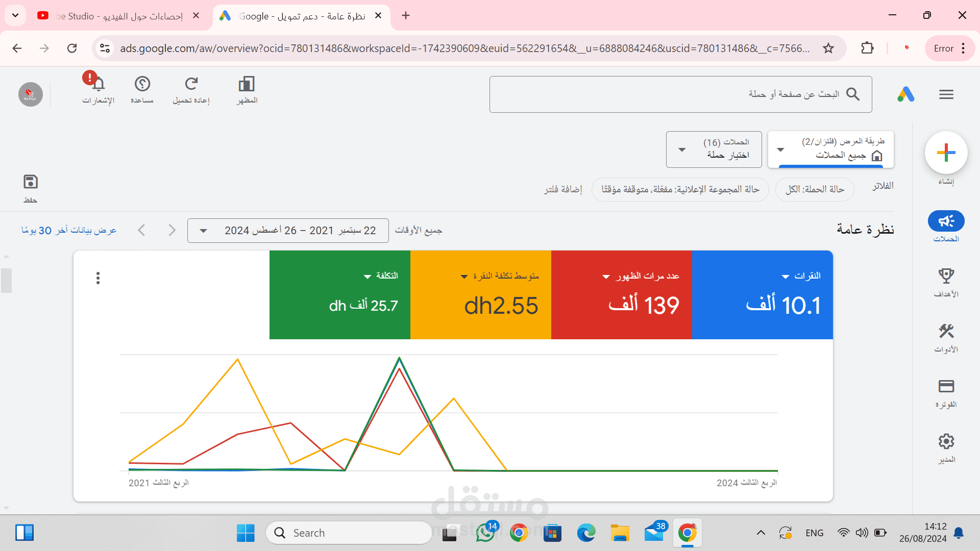980x551 pixels.
Task: Select the red impressions metric card
Action: tap(621, 295)
